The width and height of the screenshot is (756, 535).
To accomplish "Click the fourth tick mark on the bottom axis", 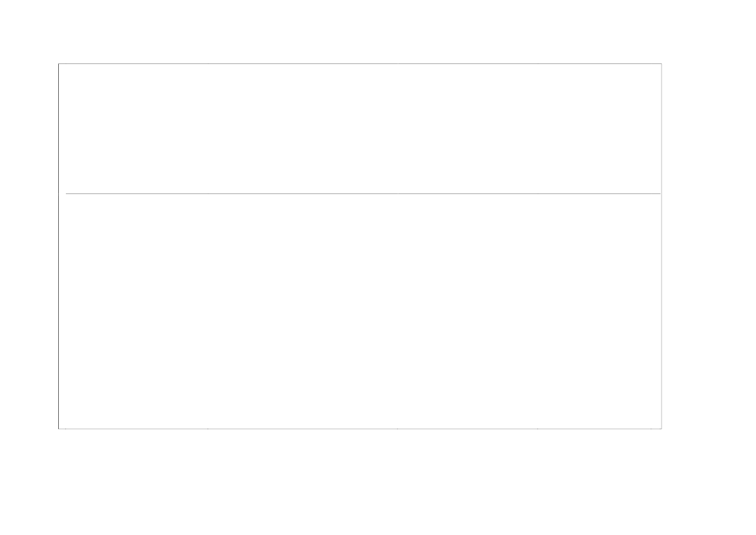I will [537, 428].
